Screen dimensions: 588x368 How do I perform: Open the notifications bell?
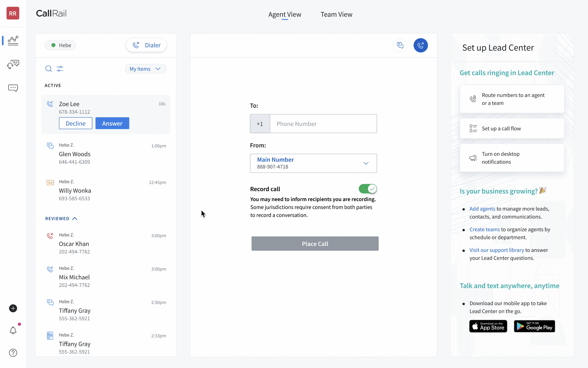coord(13,330)
